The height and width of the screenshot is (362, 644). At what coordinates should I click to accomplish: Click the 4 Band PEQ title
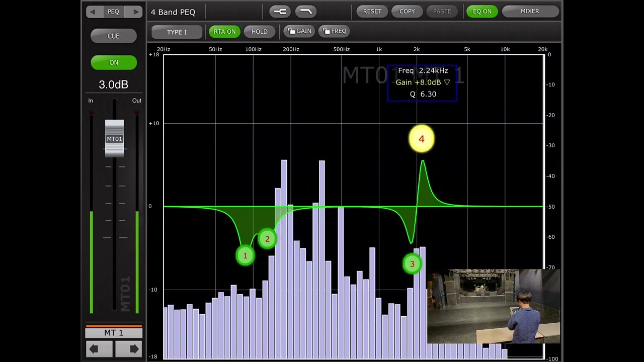(x=173, y=12)
